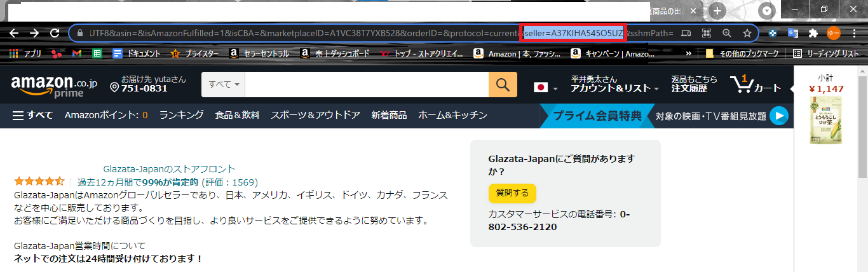The width and height of the screenshot is (868, 272).
Task: Open the red dots bookmark icon
Action: pos(57,54)
